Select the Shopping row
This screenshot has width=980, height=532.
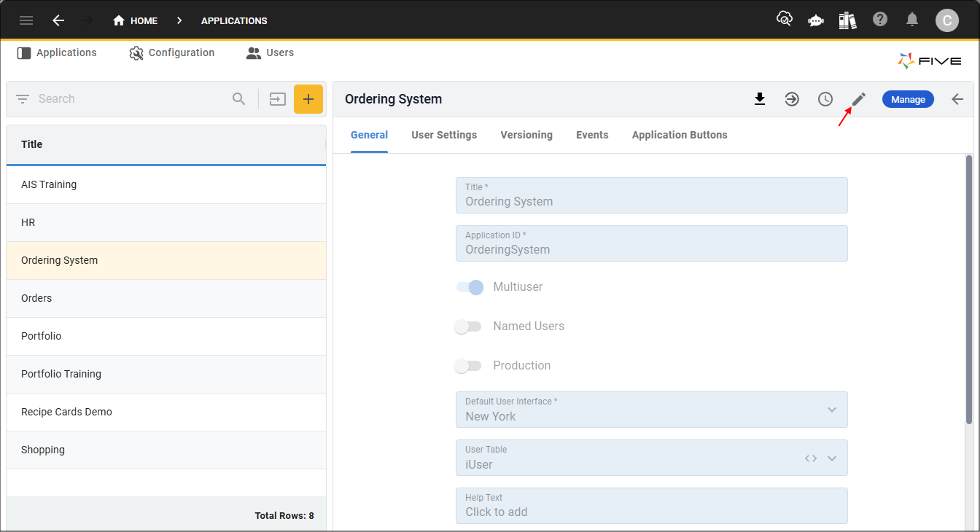[x=166, y=450]
